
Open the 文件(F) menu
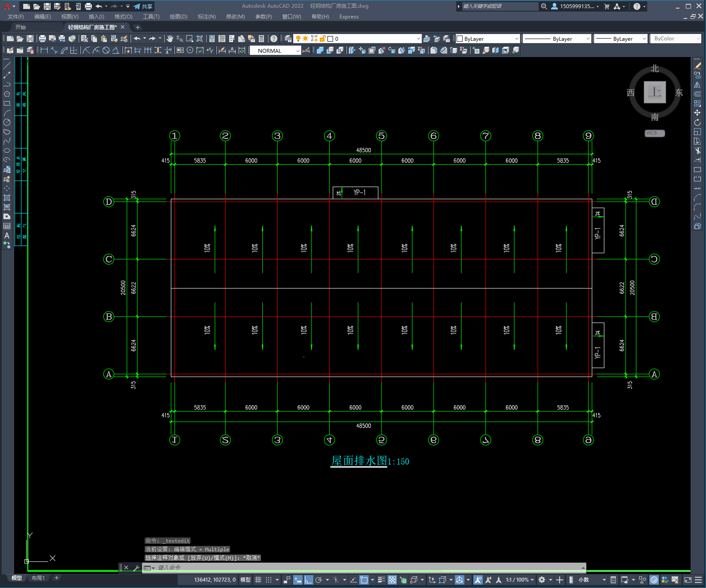pyautogui.click(x=16, y=17)
